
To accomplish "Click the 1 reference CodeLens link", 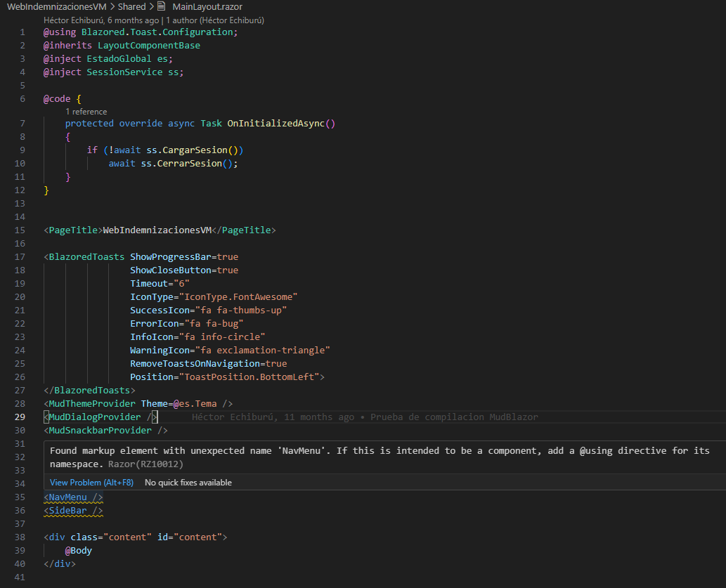I will click(85, 111).
